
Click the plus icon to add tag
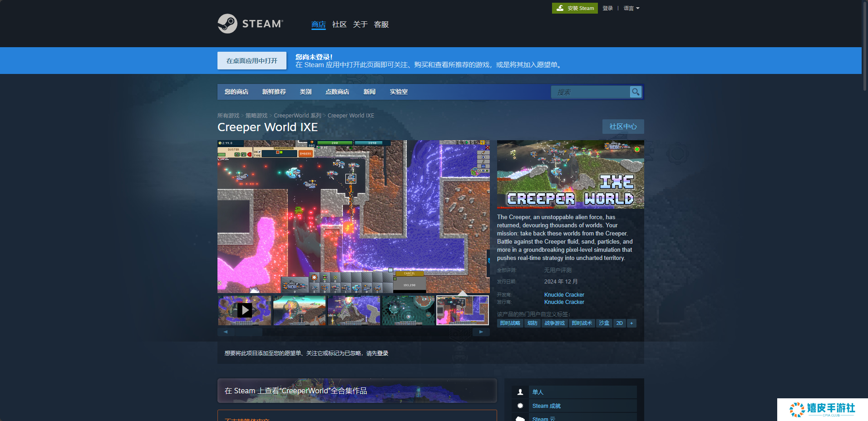point(631,323)
